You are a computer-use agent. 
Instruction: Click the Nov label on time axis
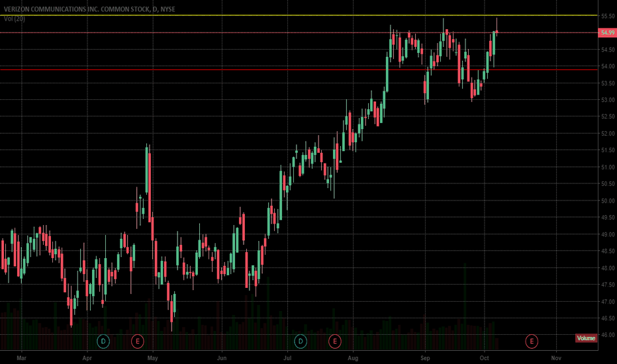[556, 357]
